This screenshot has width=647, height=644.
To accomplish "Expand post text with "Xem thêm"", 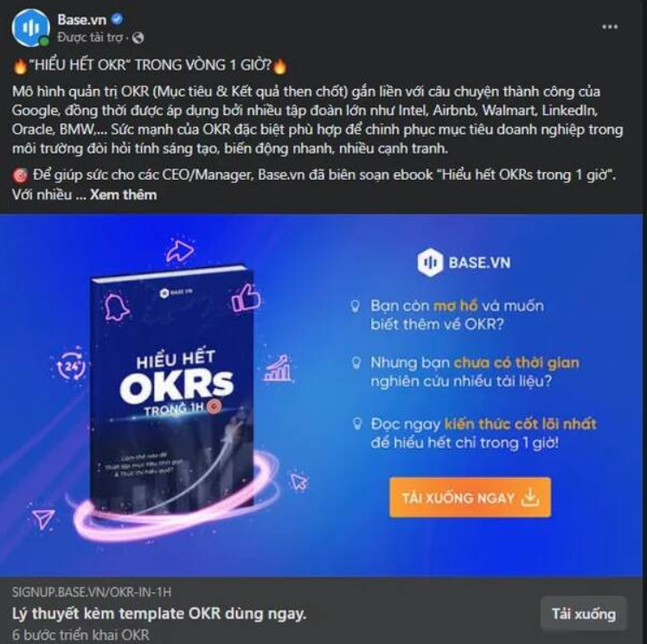I will 124,194.
